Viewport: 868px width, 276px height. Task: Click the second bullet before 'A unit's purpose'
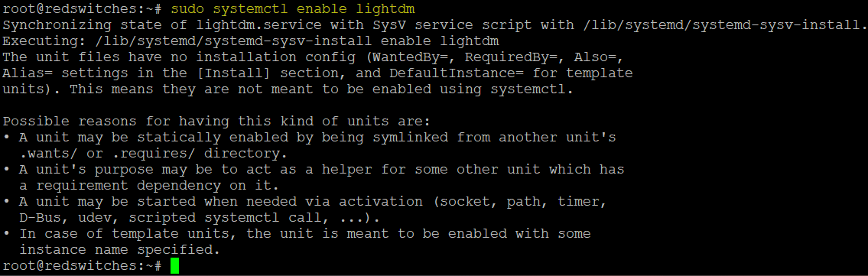coord(6,170)
